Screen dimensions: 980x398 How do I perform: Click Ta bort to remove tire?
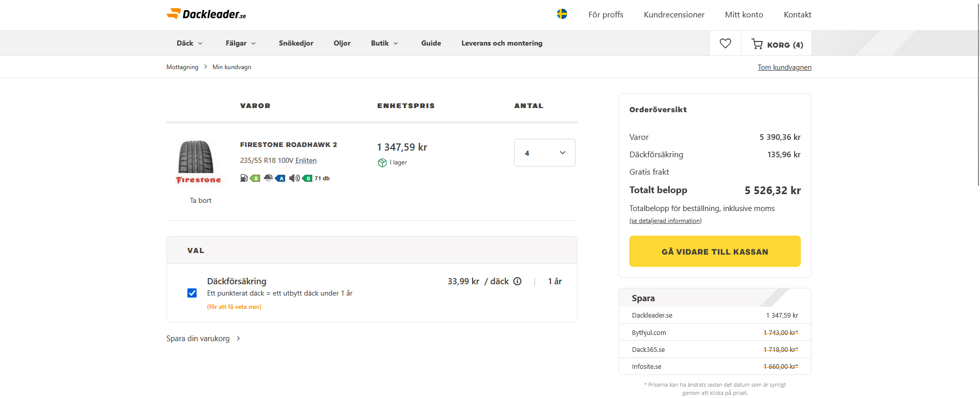pos(200,200)
